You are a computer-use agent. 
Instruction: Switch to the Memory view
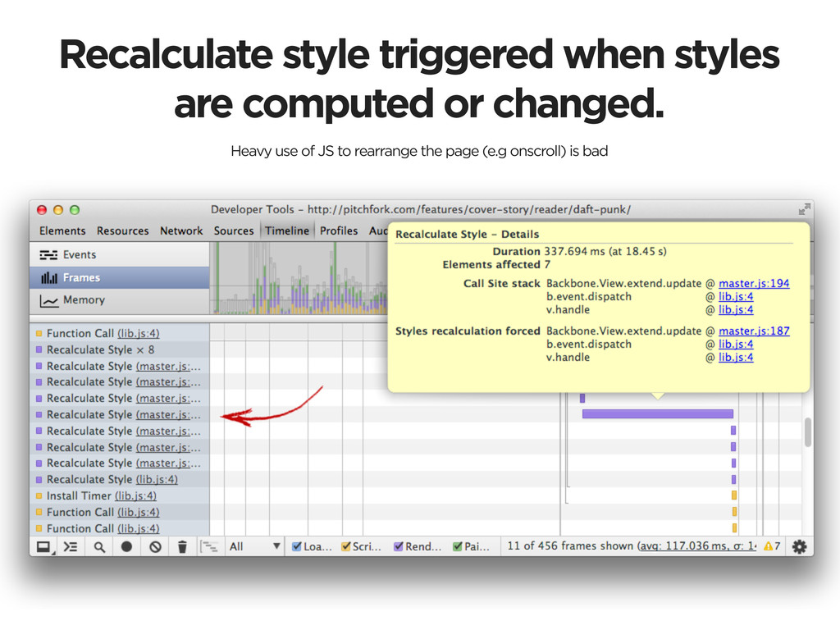coord(83,300)
